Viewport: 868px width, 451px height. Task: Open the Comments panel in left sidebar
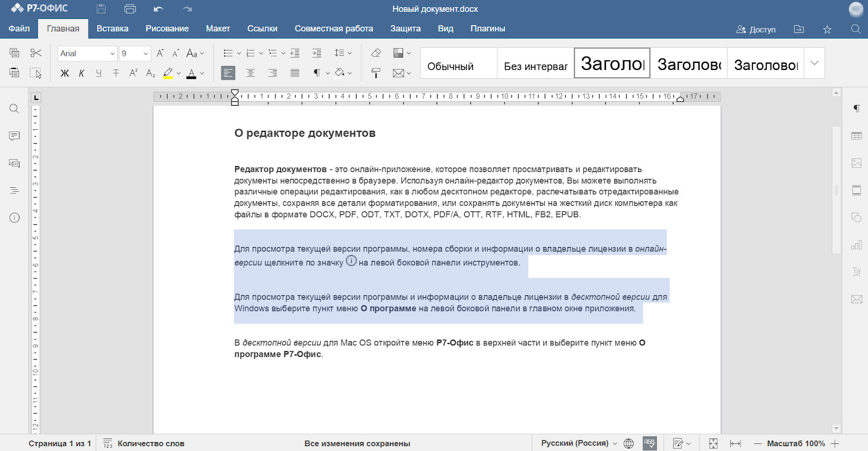coord(15,136)
